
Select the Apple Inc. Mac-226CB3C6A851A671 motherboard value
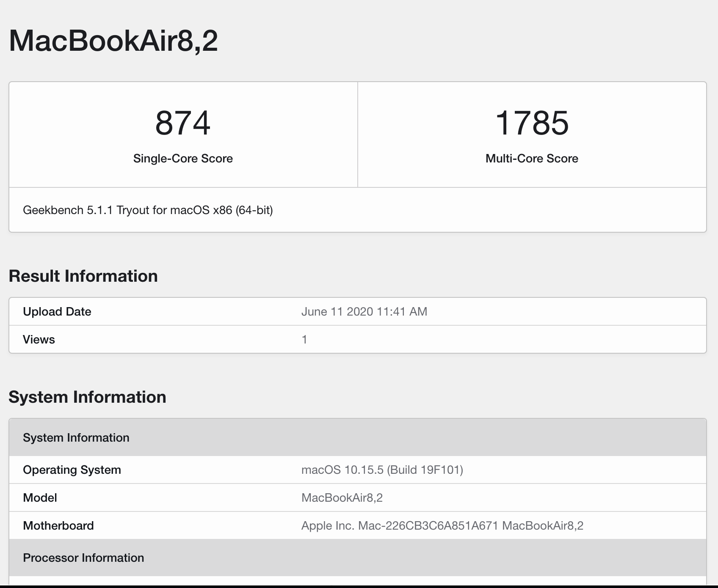442,526
